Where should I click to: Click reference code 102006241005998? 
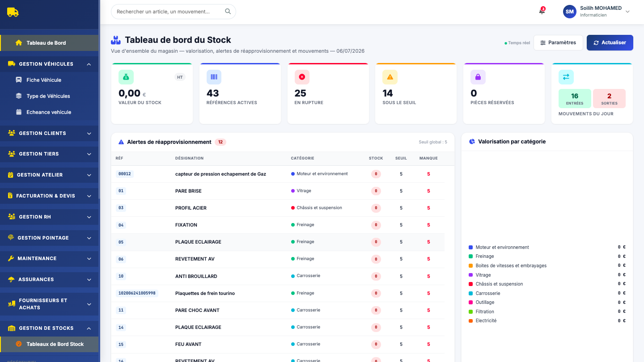pyautogui.click(x=137, y=293)
